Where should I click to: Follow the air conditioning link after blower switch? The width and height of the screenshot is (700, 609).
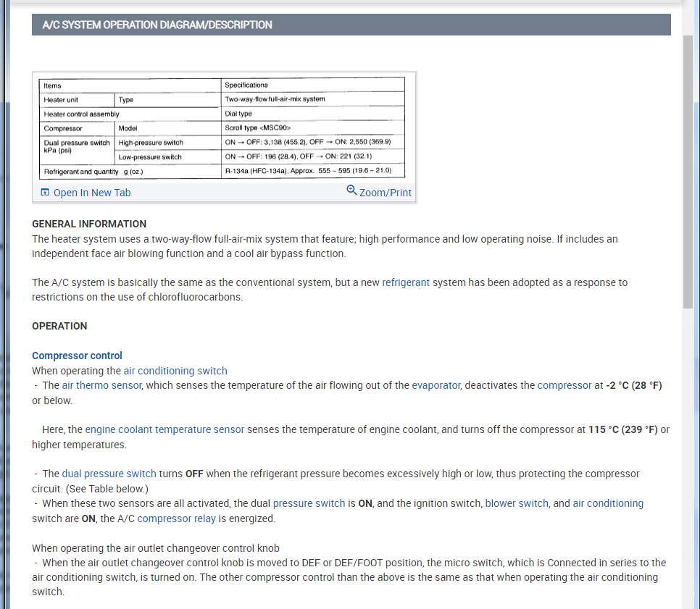pos(608,504)
